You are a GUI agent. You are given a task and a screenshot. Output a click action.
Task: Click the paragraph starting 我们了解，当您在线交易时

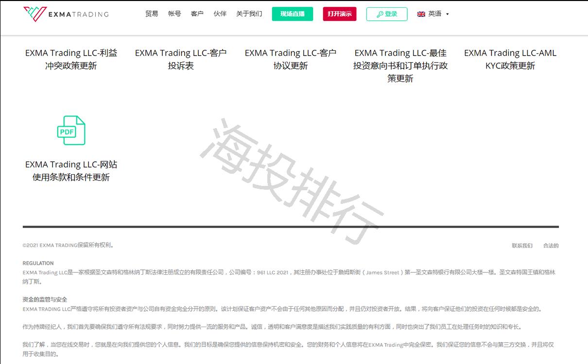(x=288, y=349)
